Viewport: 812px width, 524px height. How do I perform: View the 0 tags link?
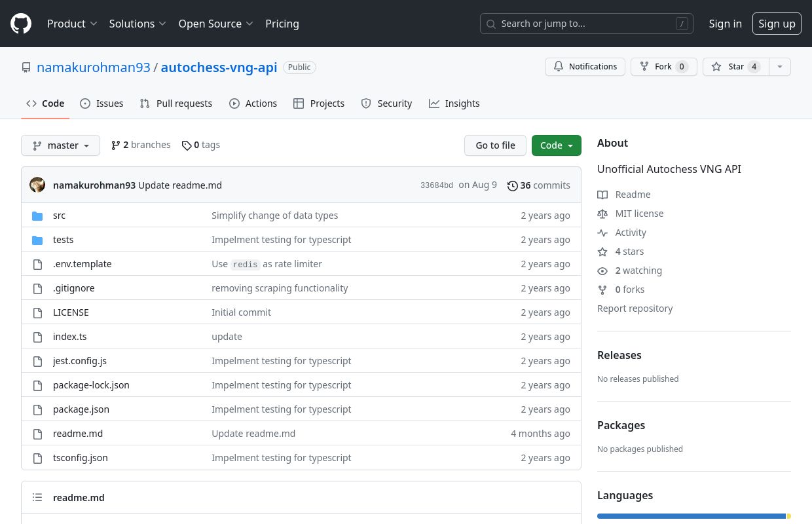(x=201, y=145)
